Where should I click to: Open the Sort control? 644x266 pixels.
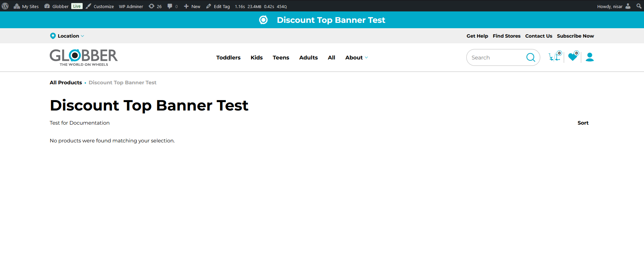pyautogui.click(x=583, y=123)
